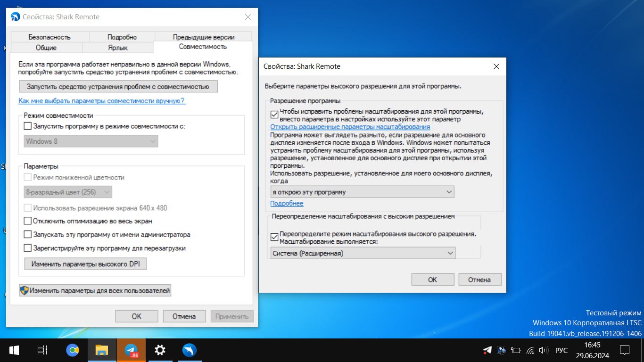Switch to the Ярлык tab
The height and width of the screenshot is (362, 644).
[117, 48]
